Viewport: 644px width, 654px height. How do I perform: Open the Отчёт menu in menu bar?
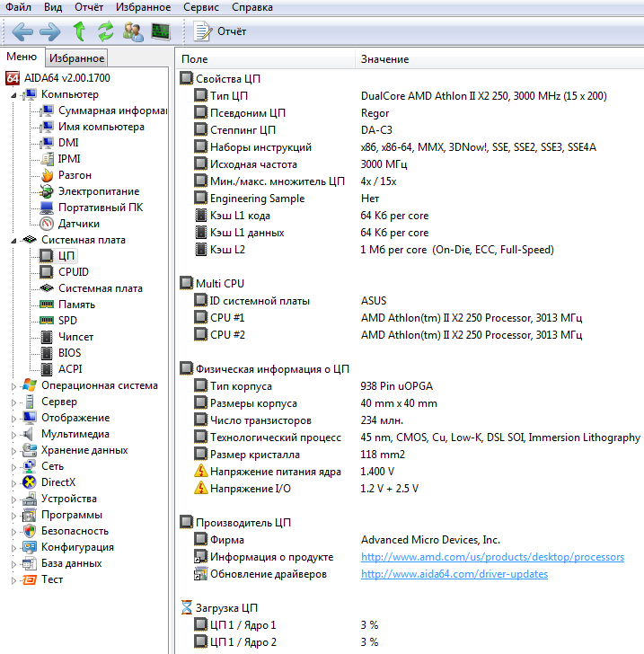89,7
